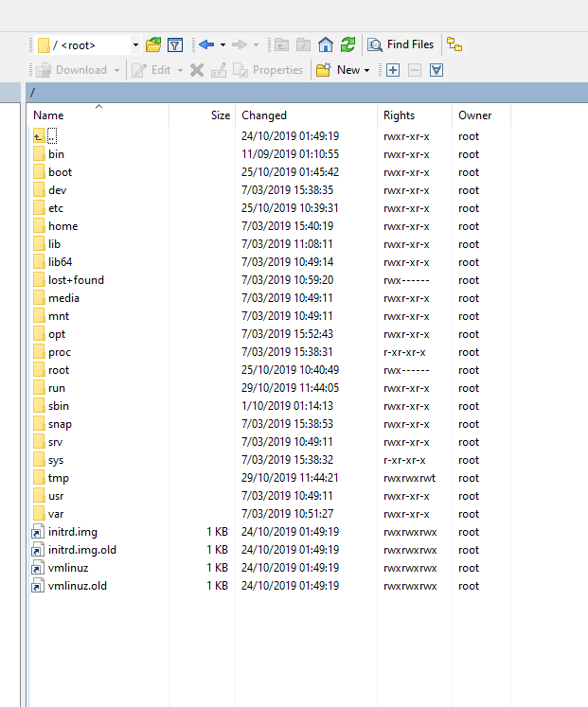Screen dimensions: 588x707
Task: Click the Find Files button
Action: pyautogui.click(x=401, y=44)
